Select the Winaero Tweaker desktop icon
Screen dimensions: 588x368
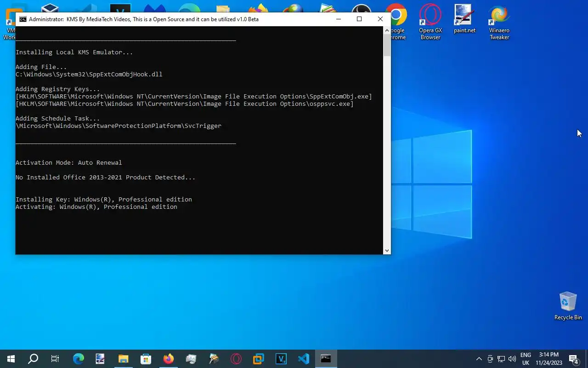point(499,22)
